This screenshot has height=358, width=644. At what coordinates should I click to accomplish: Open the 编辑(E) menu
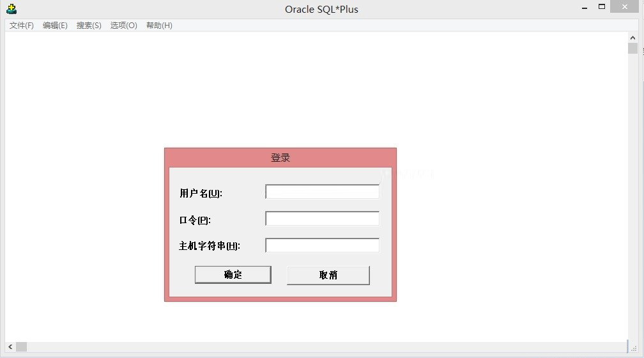point(55,26)
